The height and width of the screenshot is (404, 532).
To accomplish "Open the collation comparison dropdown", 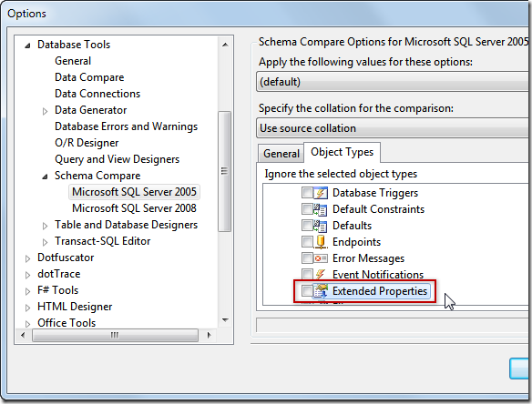I will [x=394, y=128].
